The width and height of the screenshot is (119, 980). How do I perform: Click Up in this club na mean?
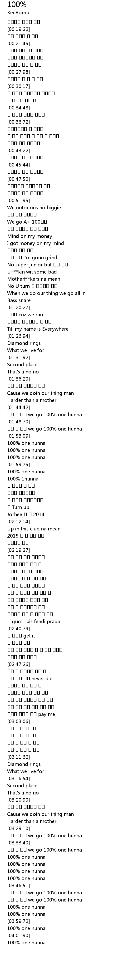pos(34,529)
